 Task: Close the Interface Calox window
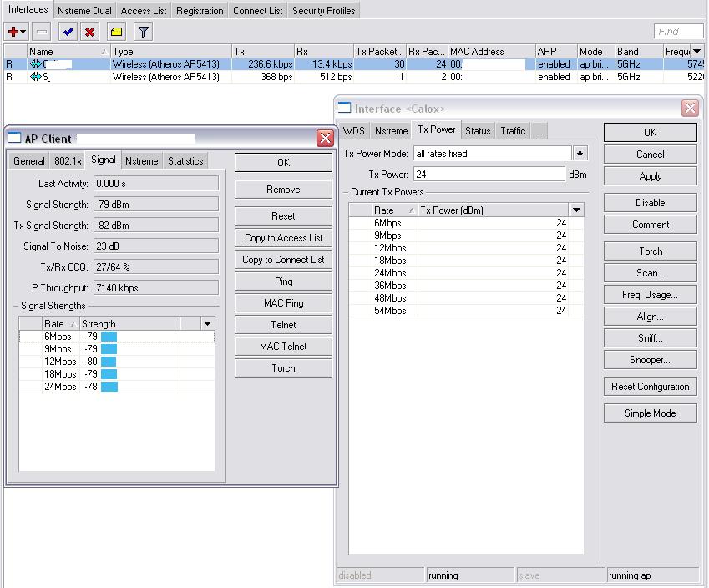point(690,109)
